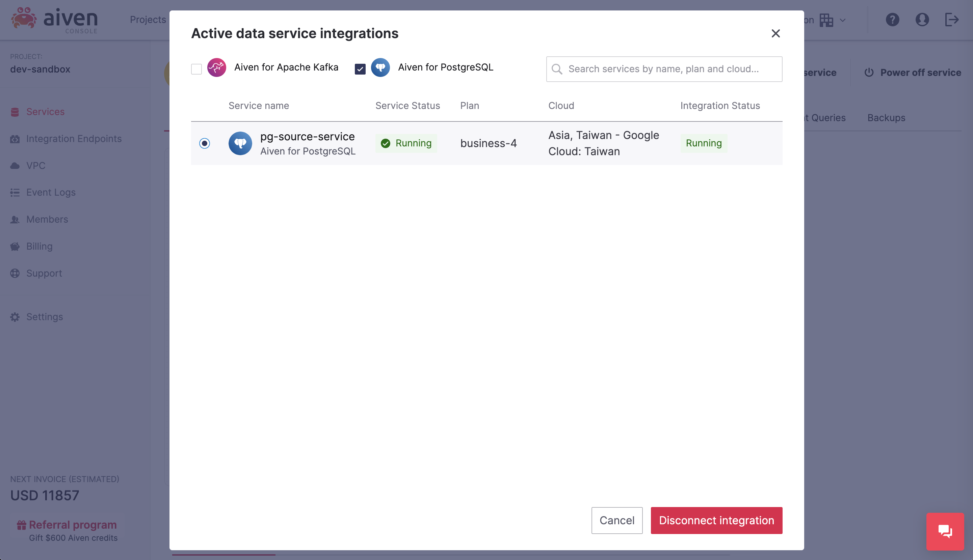This screenshot has width=973, height=560.
Task: Expand the organization dropdown chevron
Action: tap(843, 20)
